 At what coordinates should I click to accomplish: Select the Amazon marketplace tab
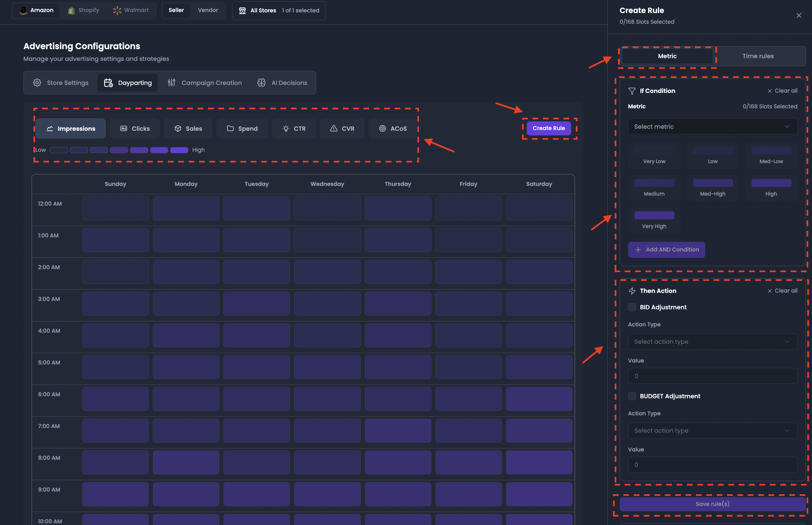(x=36, y=10)
